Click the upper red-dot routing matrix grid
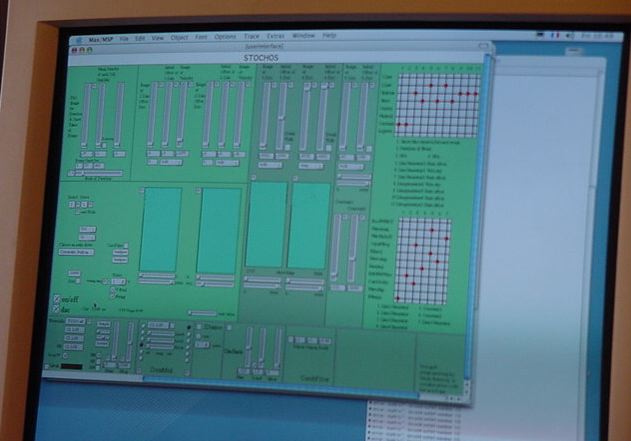 click(438, 105)
